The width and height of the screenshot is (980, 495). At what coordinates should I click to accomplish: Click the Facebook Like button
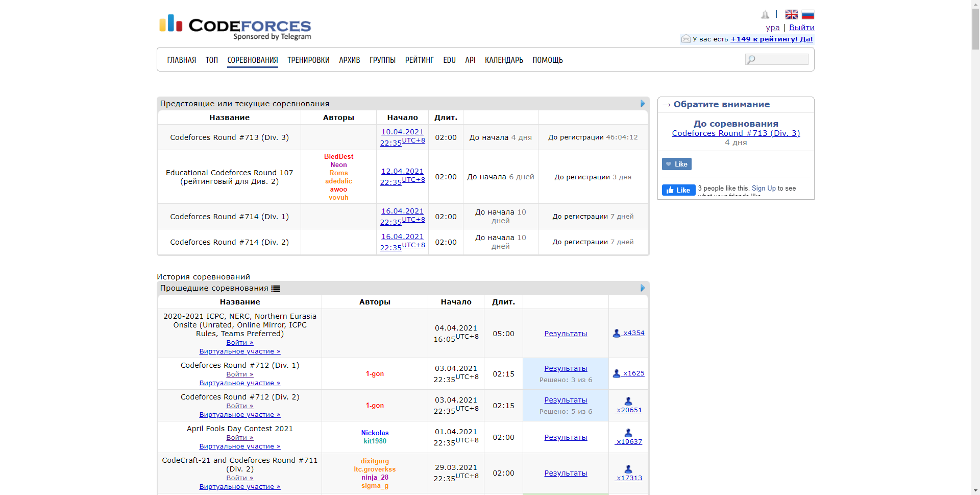click(678, 190)
